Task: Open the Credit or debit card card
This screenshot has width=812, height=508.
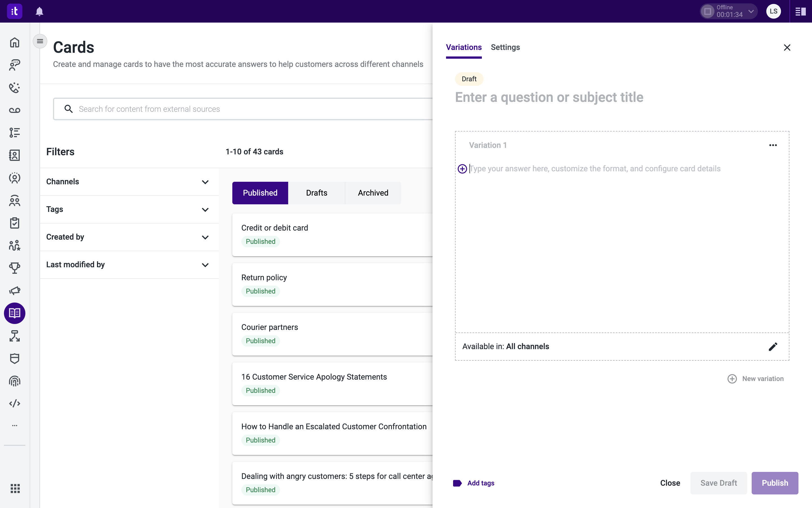Action: click(x=332, y=235)
